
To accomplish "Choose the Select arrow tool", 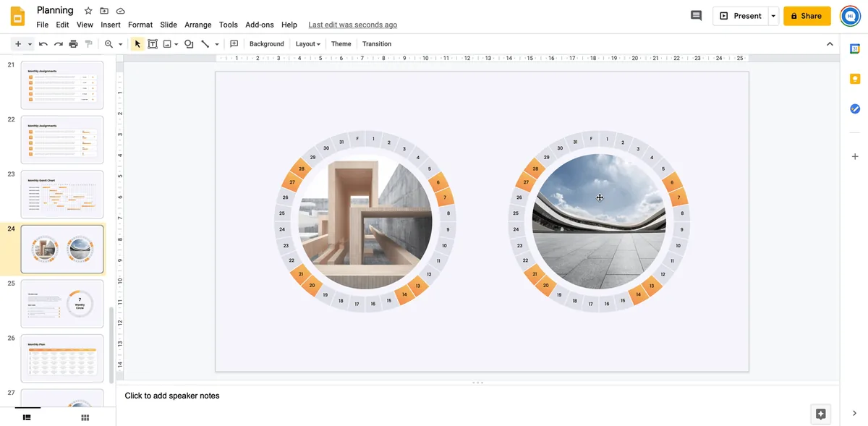I will [x=137, y=44].
